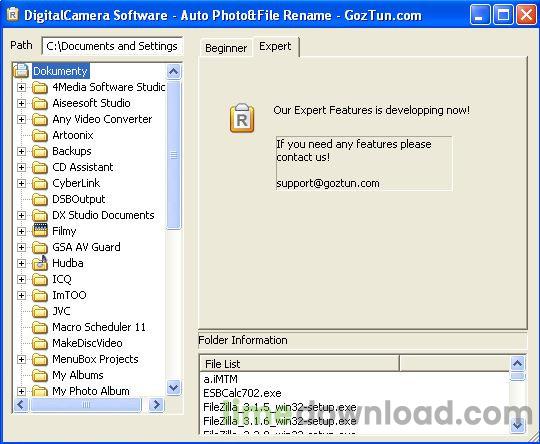The image size is (540, 444).
Task: Click the title bar app icon
Action: pyautogui.click(x=13, y=15)
